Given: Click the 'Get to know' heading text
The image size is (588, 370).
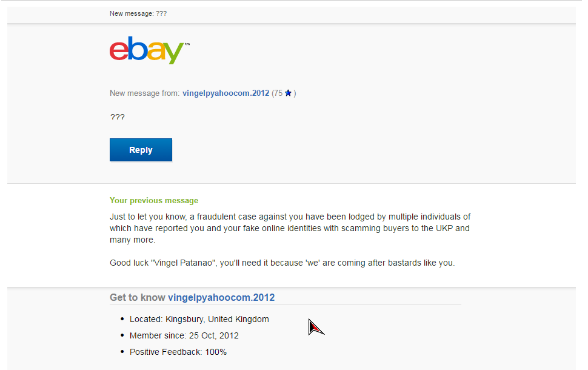Looking at the screenshot, I should tap(137, 298).
